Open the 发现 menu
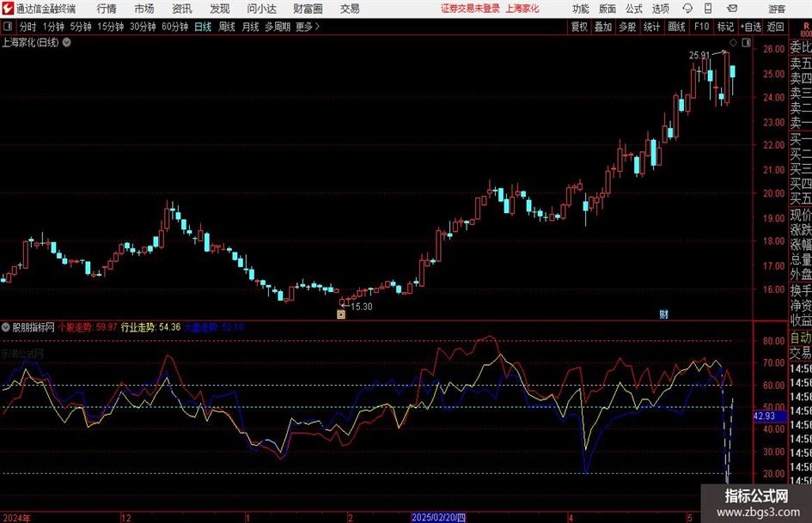The image size is (812, 523). [x=220, y=9]
